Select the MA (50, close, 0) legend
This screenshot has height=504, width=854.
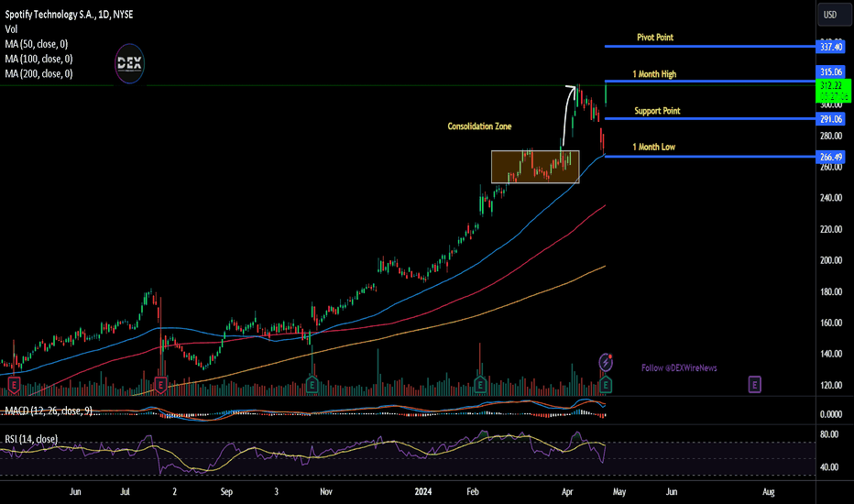(37, 44)
